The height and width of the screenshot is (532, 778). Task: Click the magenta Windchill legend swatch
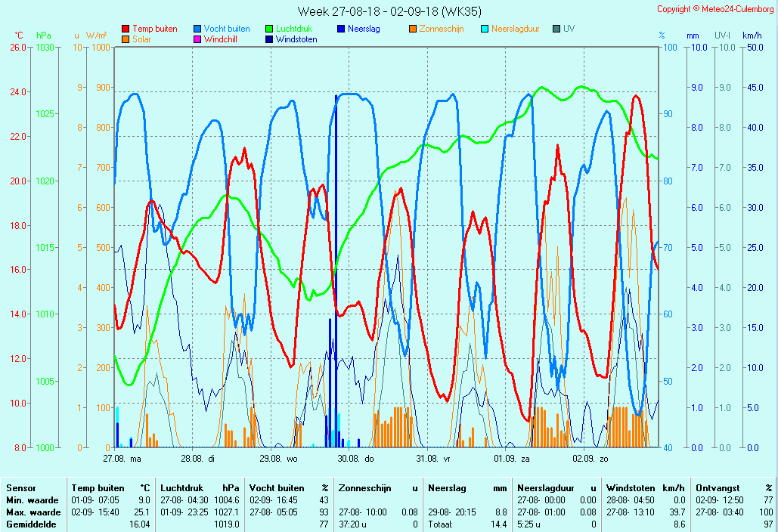click(197, 39)
